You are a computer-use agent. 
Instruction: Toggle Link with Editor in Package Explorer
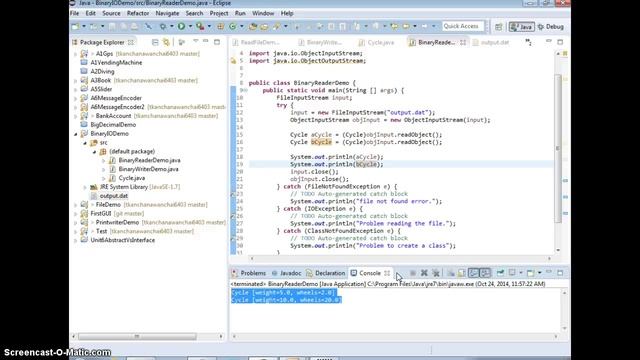point(166,42)
